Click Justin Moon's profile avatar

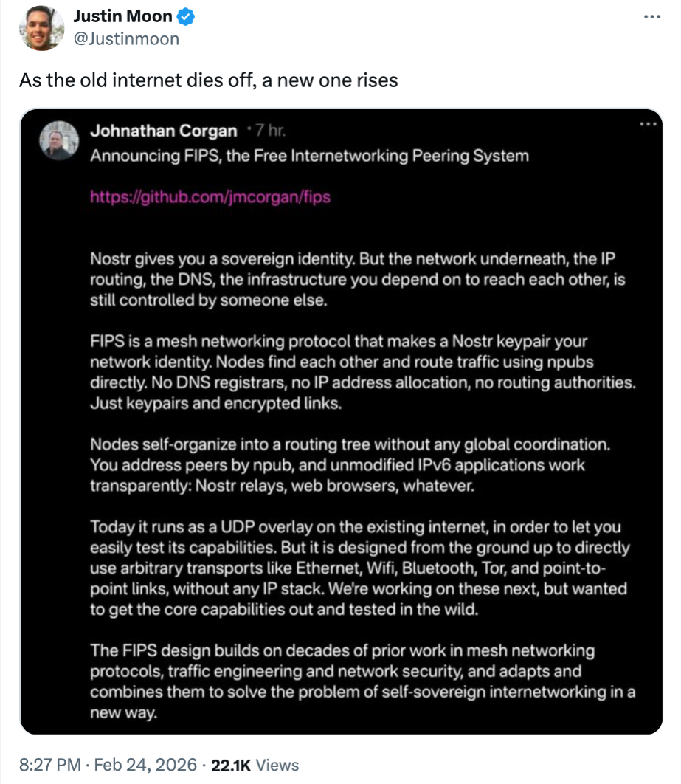pyautogui.click(x=41, y=29)
